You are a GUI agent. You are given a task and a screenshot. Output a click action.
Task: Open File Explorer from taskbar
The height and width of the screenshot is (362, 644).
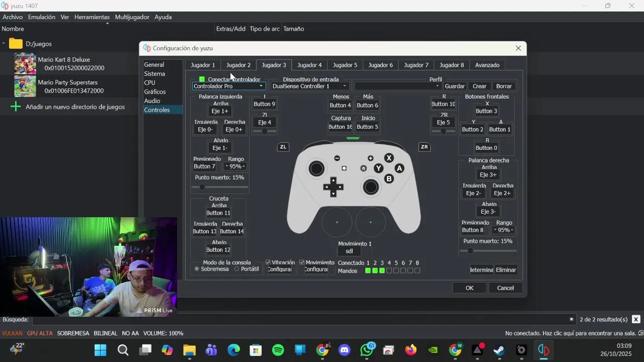click(189, 350)
